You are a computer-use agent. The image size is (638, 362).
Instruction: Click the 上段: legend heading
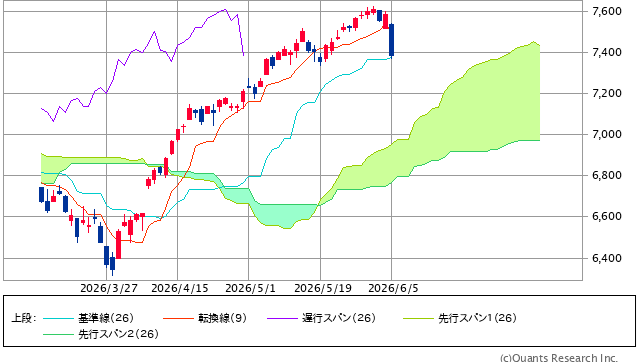point(23,318)
